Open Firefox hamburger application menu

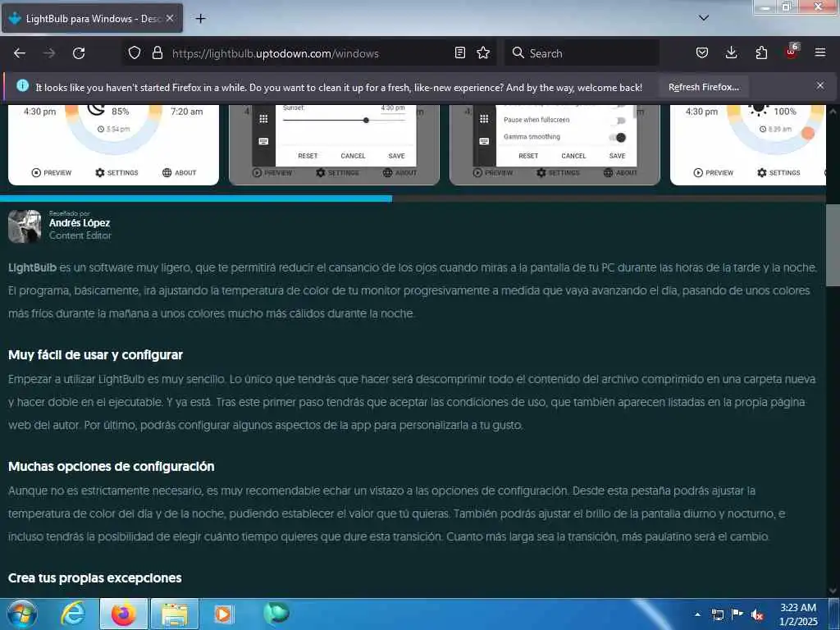tap(820, 52)
